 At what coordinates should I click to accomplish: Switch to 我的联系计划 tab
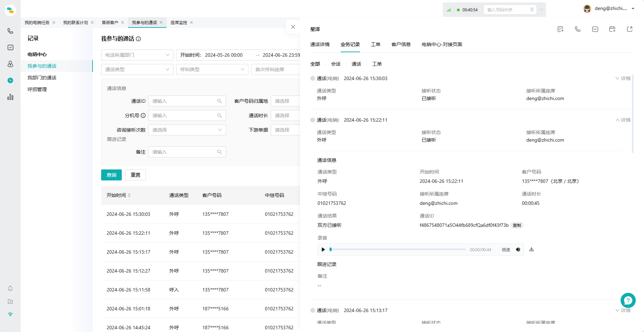75,22
